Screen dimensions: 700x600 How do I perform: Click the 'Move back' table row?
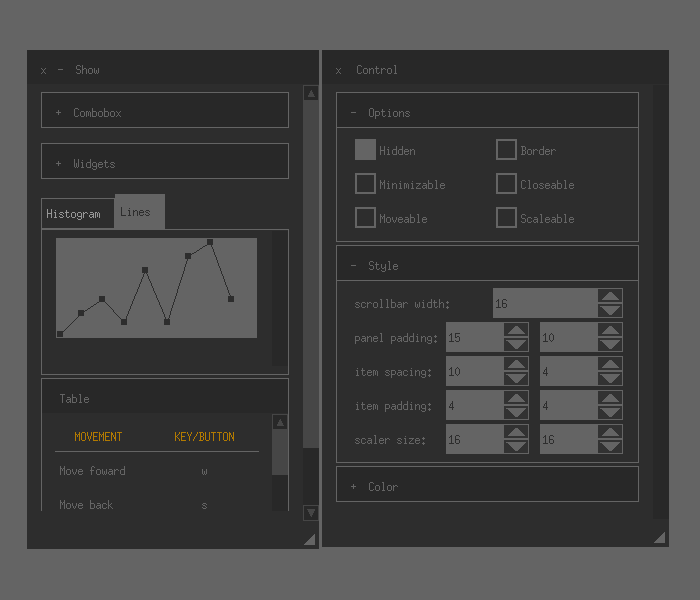(x=157, y=505)
